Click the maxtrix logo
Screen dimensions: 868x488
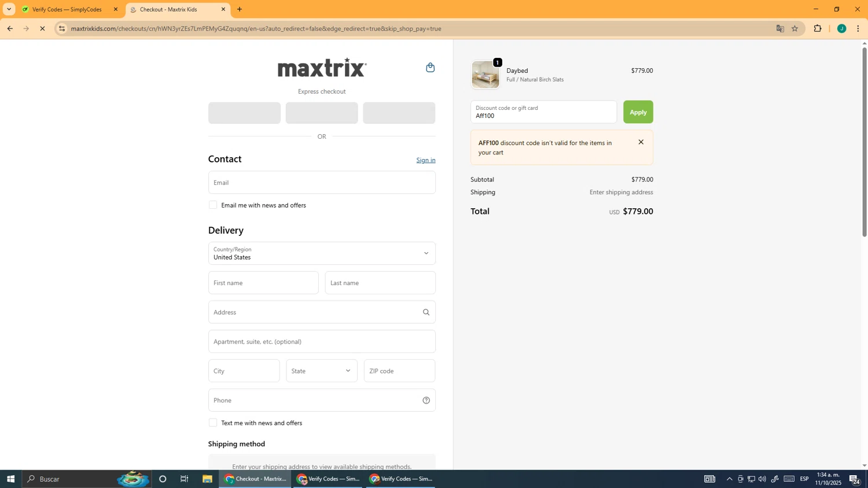click(322, 68)
